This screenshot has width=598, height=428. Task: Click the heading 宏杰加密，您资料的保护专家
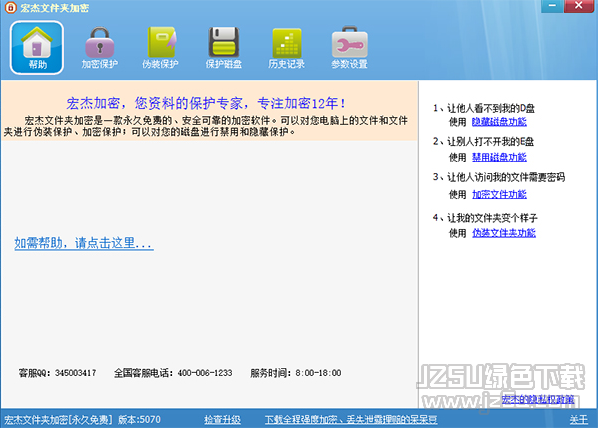pos(206,103)
